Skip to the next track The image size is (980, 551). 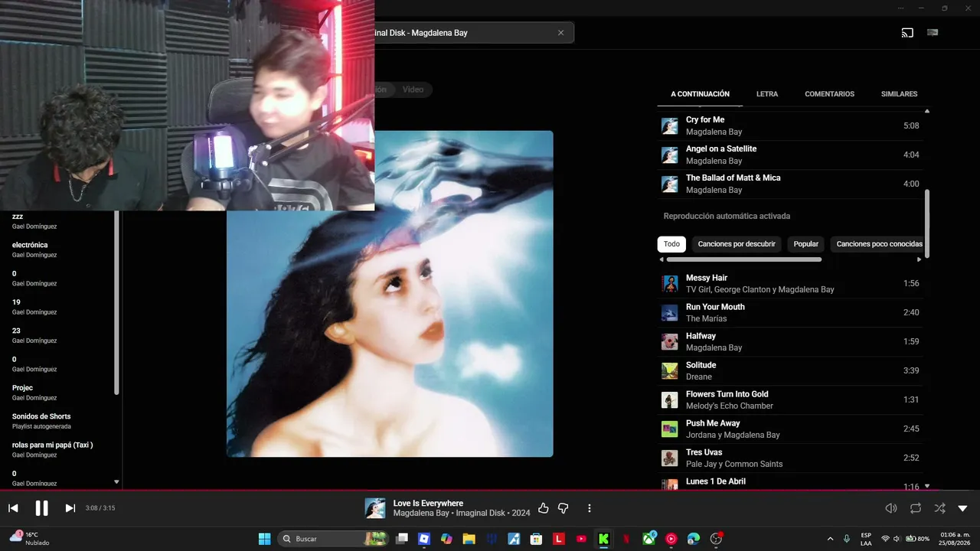[70, 508]
